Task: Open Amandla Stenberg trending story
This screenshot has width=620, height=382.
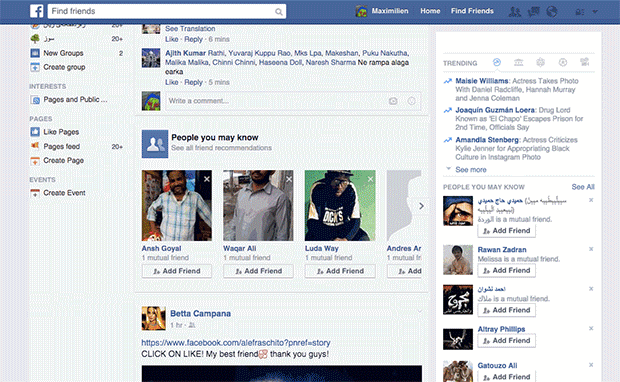Action: click(x=487, y=140)
